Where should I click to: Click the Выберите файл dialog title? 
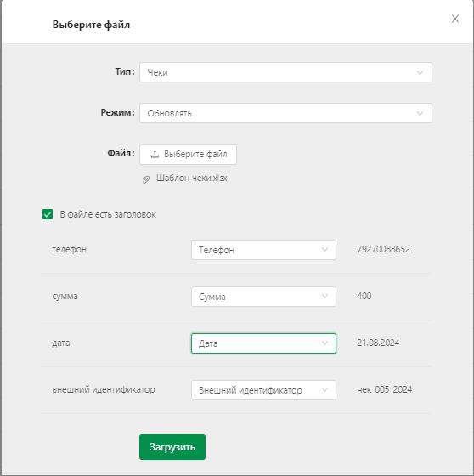pyautogui.click(x=91, y=25)
